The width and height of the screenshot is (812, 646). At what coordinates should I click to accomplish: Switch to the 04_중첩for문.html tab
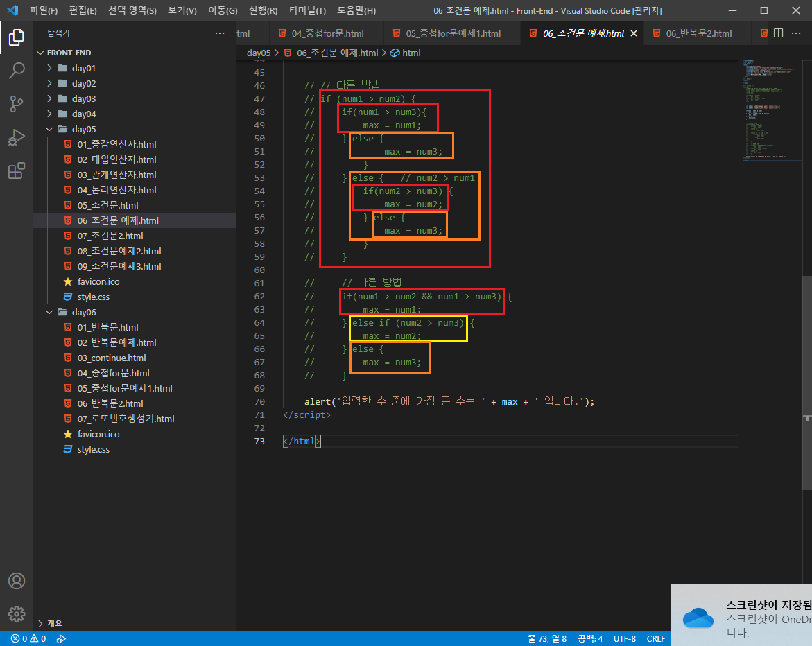pos(327,33)
